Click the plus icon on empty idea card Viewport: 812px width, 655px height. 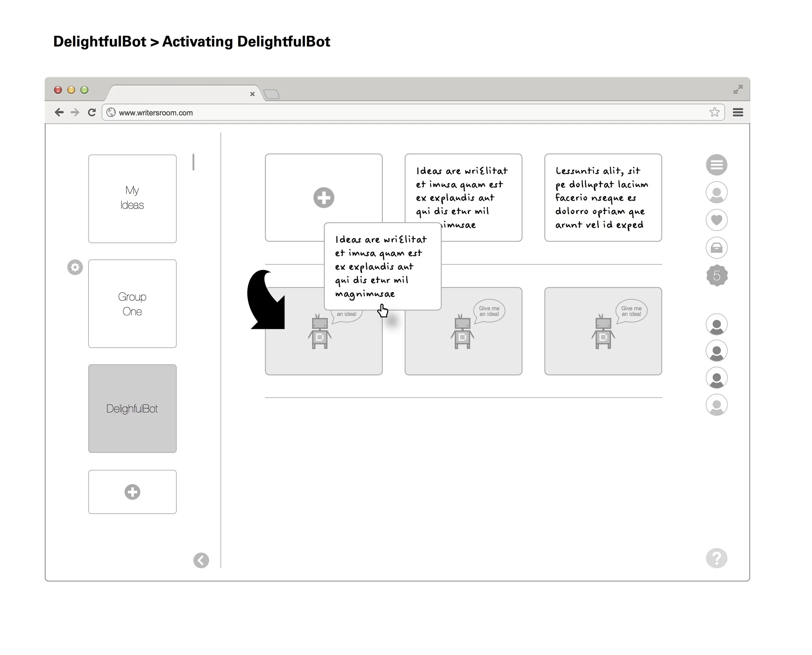click(x=324, y=197)
